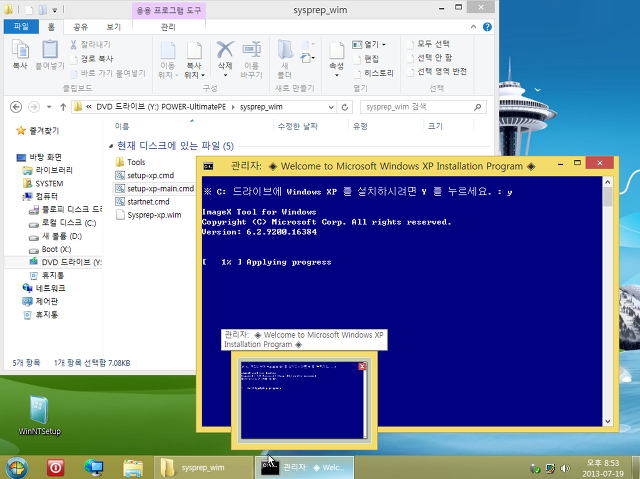Screen dimensions: 640x479
Task: Click the Date modified (수정한 날짜) column header
Action: tap(297, 126)
